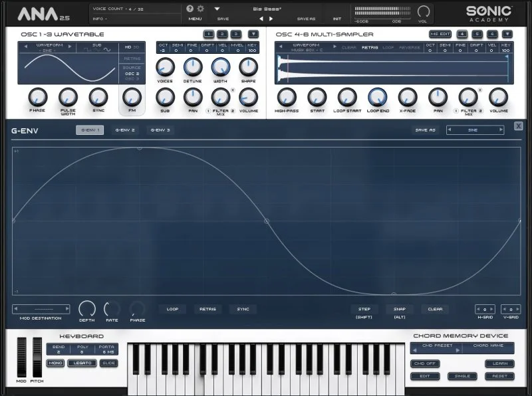Load the previous preset with left arrow
Viewport: 532px width, 396px height.
tap(261, 19)
